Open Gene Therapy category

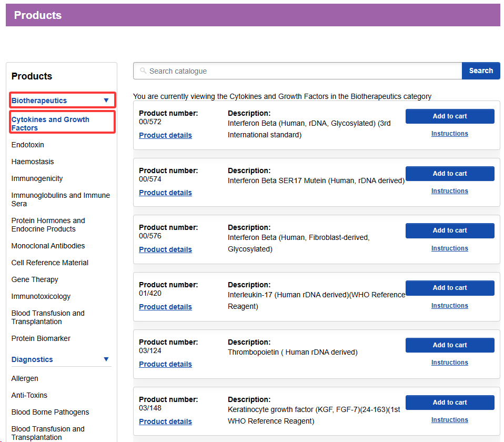pos(35,279)
